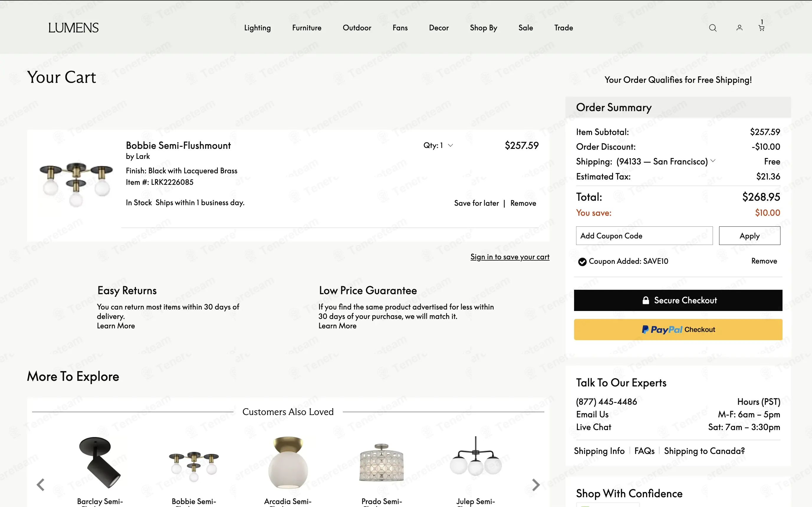This screenshot has height=507, width=812.
Task: Expand shipping location San Francisco dropdown
Action: pyautogui.click(x=713, y=161)
